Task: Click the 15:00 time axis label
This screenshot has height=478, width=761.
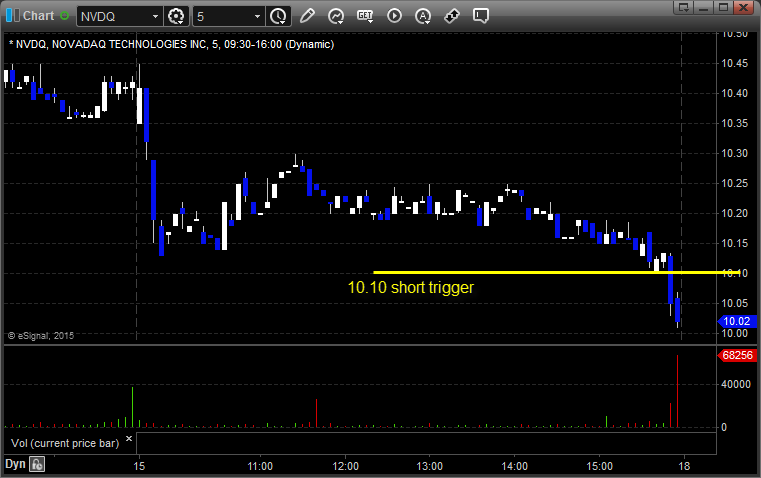Action: (x=599, y=466)
